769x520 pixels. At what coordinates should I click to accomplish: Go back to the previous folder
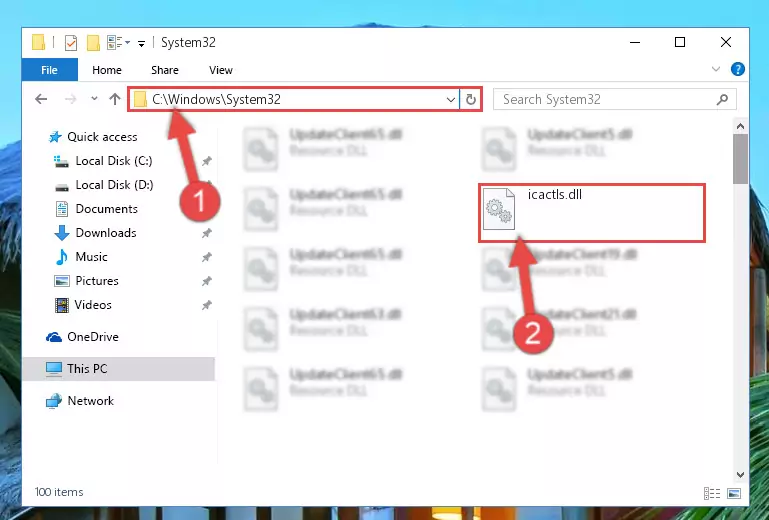41,100
